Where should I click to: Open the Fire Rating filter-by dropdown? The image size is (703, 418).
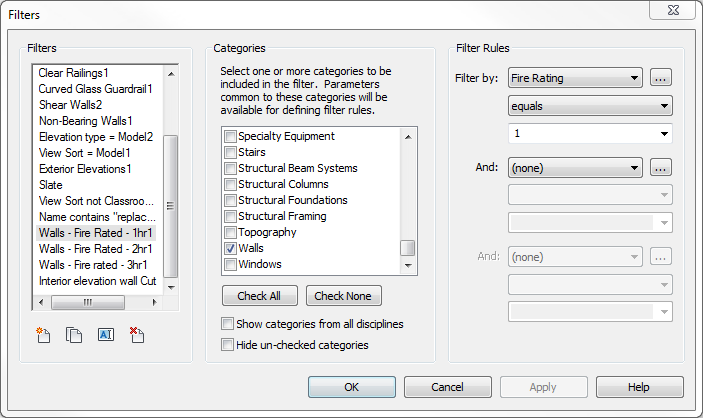(x=575, y=78)
